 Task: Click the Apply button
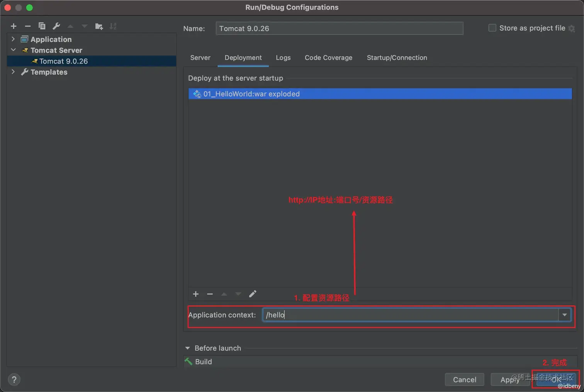[510, 380]
